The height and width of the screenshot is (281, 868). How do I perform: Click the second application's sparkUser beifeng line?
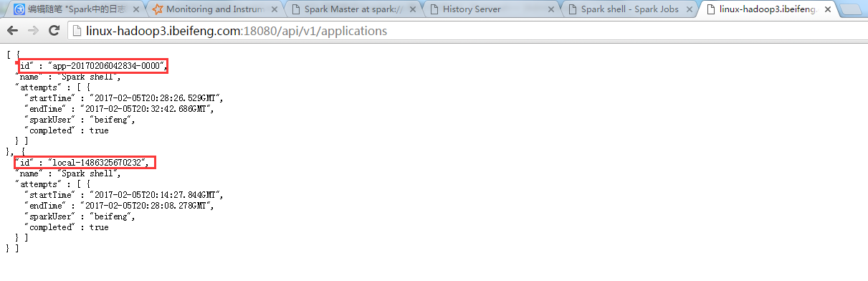pyautogui.click(x=80, y=216)
